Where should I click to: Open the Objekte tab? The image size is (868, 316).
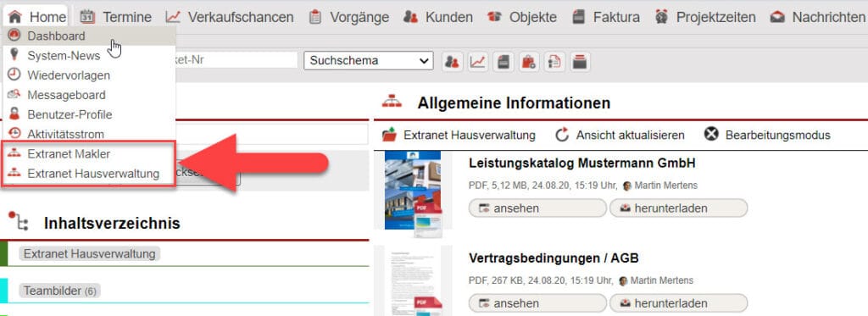point(522,17)
